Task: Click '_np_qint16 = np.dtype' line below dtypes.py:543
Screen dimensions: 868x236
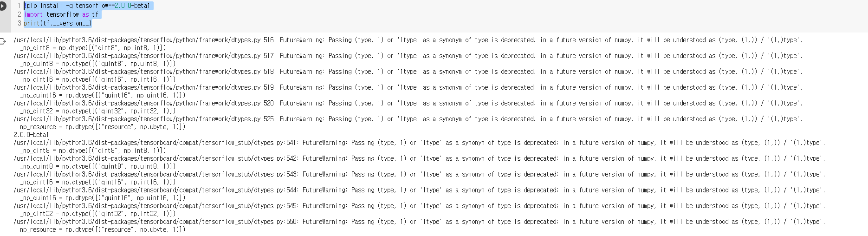Action: 98,182
